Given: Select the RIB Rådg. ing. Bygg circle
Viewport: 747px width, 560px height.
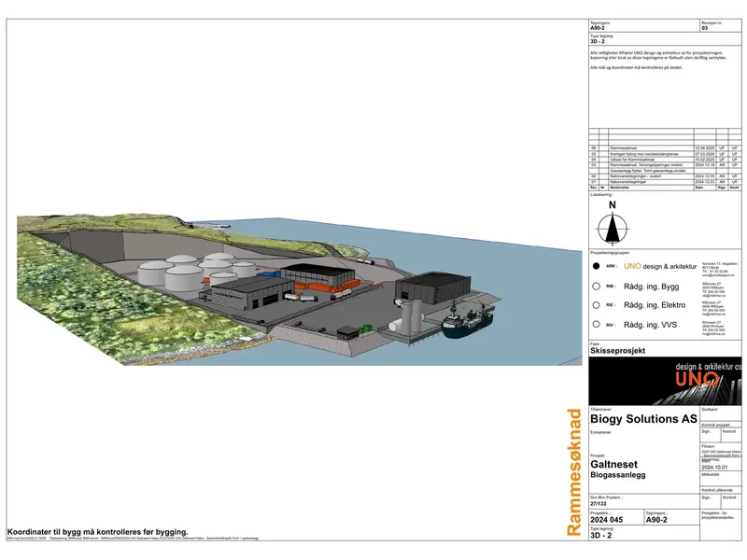Looking at the screenshot, I should coord(596,287).
